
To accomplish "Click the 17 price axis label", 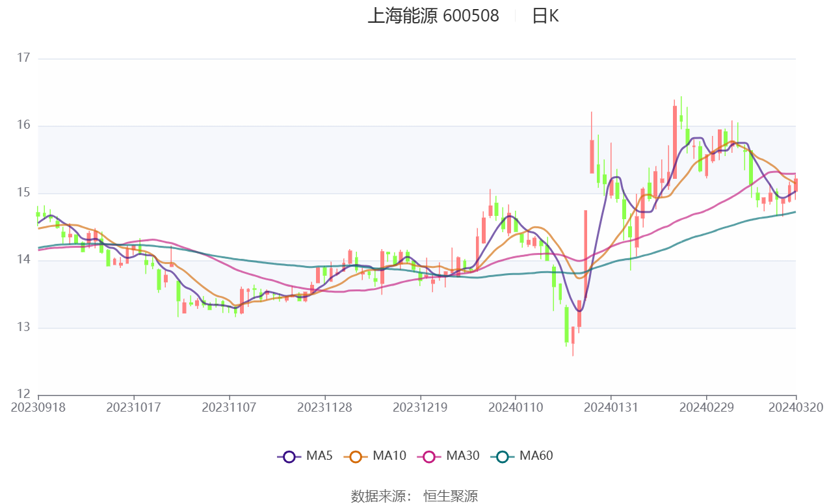I will coord(24,59).
